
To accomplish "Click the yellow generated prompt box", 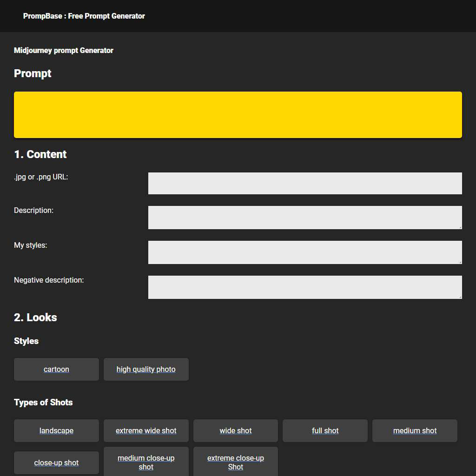I will pyautogui.click(x=238, y=114).
